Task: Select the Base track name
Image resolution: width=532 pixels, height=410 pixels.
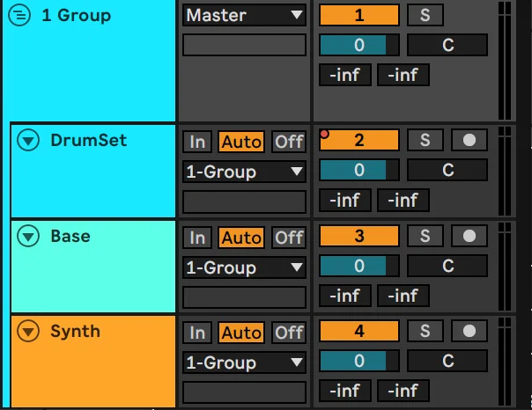Action: (70, 236)
